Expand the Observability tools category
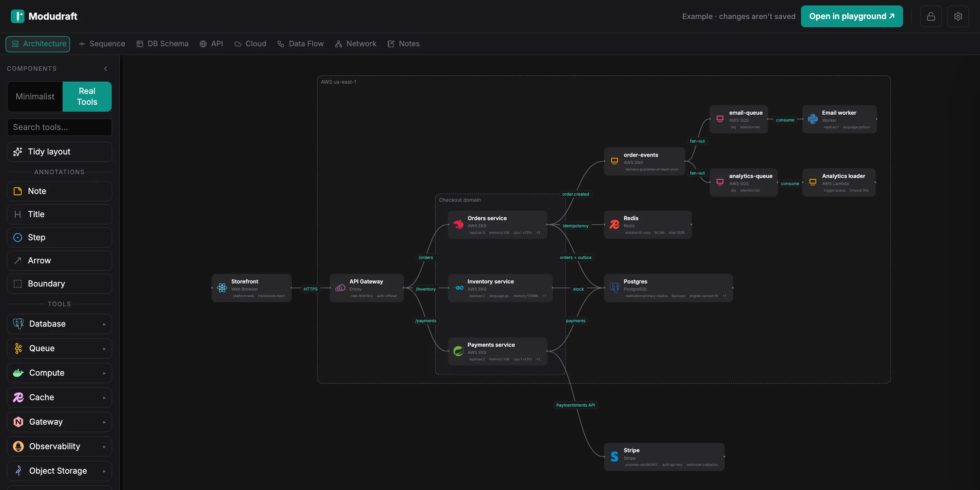The height and width of the screenshot is (490, 980). [59, 446]
